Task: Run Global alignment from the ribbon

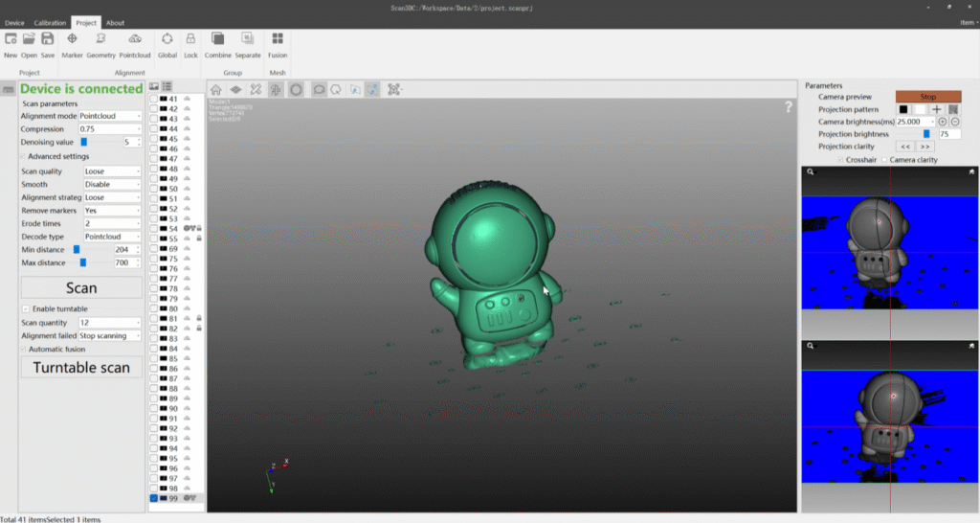Action: [167, 39]
